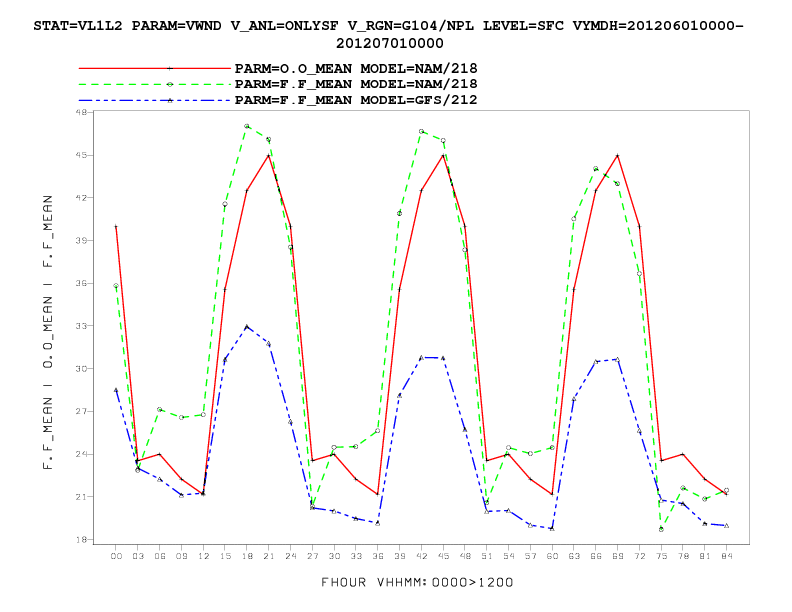Click the blue dash-dot legend line sample
Image resolution: width=792 pixels, height=612 pixels.
(155, 100)
